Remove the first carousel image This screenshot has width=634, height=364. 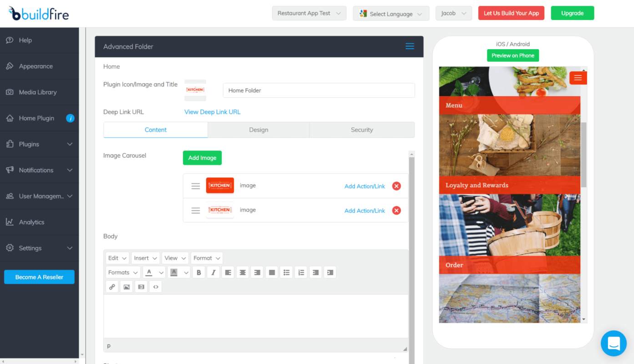[x=396, y=186]
